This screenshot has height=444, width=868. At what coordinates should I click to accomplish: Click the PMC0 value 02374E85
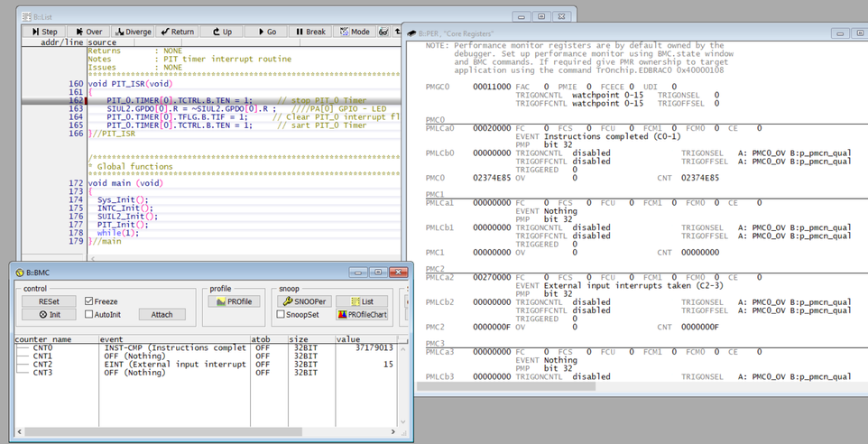pos(492,179)
